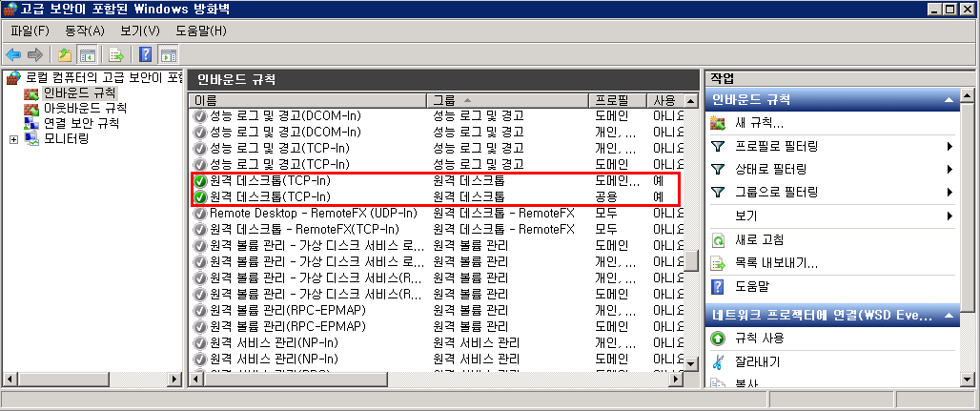Image resolution: width=980 pixels, height=411 pixels.
Task: Click status icon of 원격 데스크톱 - RemoteFX(TCP-In) rule
Action: pos(200,230)
